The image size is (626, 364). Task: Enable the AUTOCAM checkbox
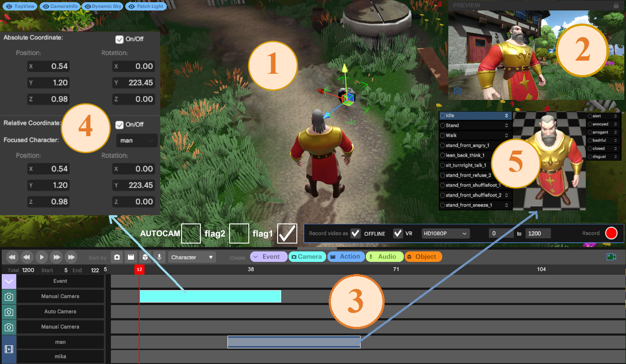click(191, 234)
